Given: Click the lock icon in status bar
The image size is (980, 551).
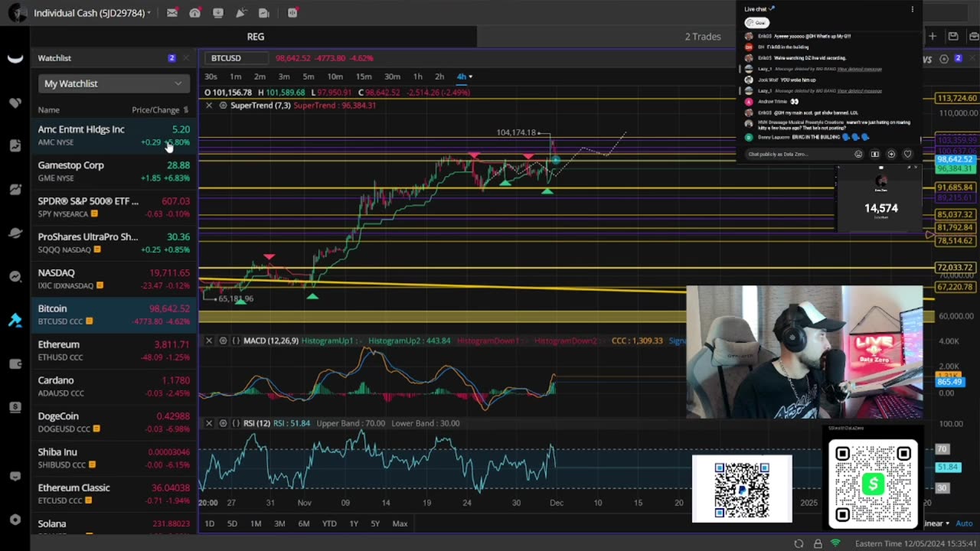Looking at the screenshot, I should (x=818, y=543).
